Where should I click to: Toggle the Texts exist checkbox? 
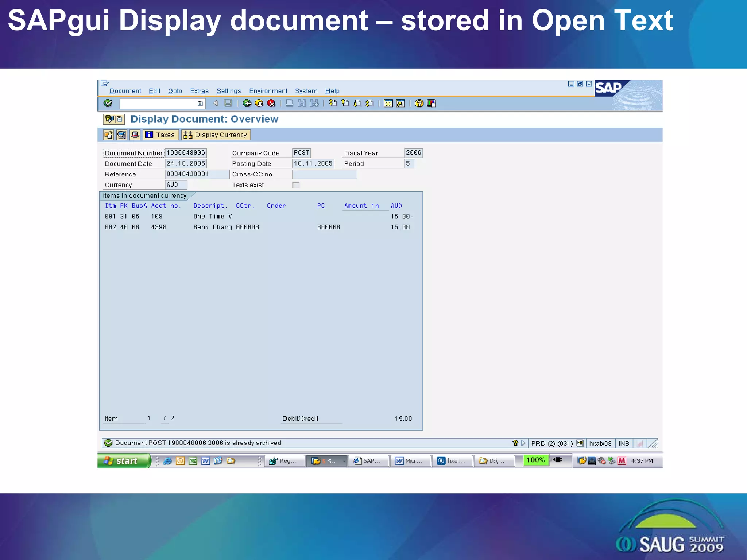click(x=296, y=185)
